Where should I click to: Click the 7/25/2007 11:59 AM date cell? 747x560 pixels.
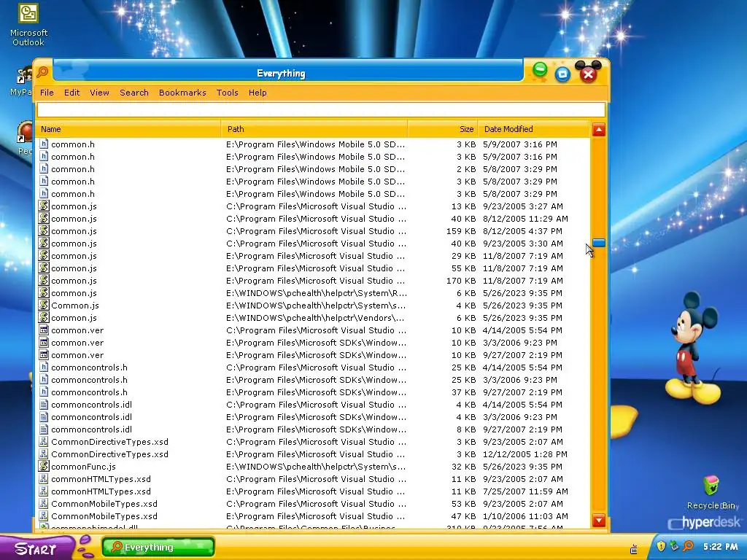pyautogui.click(x=525, y=491)
